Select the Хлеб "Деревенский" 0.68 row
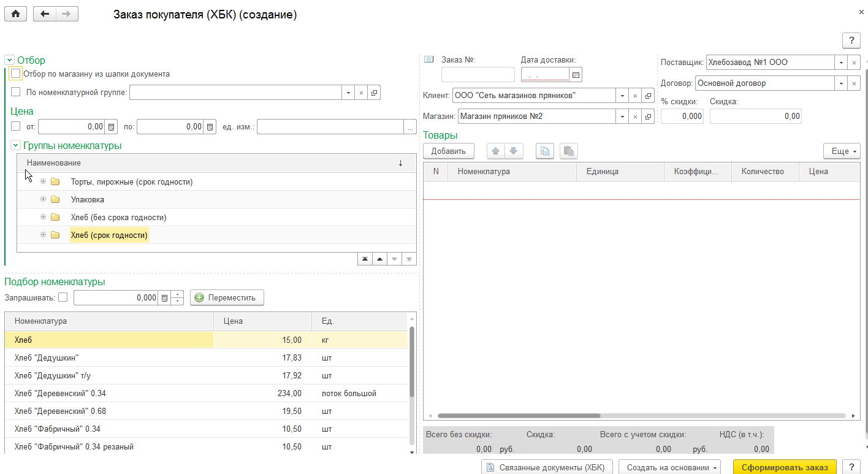This screenshot has height=474, width=868. point(206,411)
